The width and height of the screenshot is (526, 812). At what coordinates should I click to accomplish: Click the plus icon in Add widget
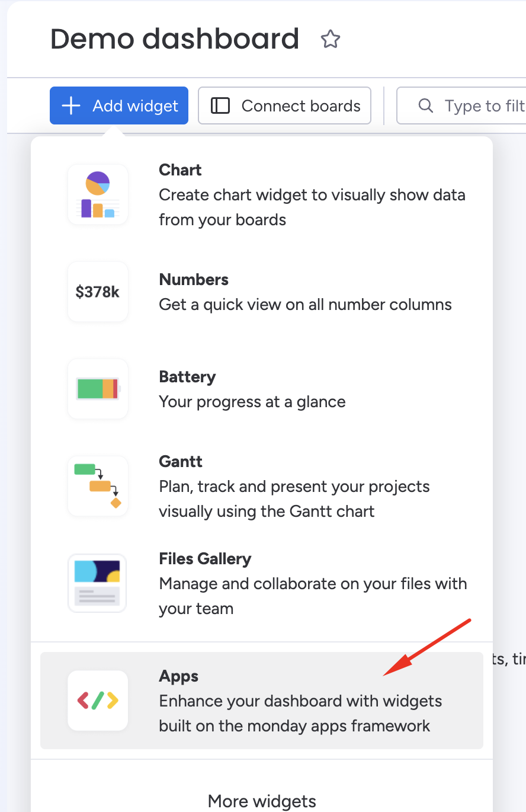tap(71, 106)
